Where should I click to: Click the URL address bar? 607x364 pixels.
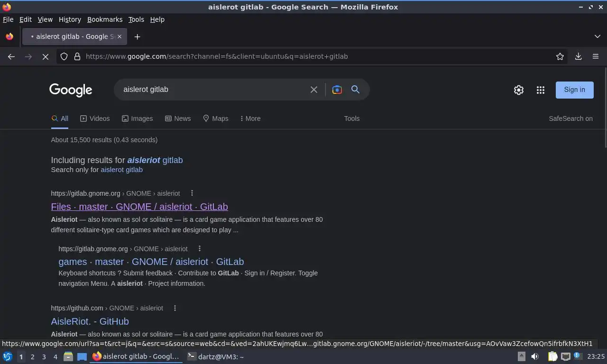(x=313, y=56)
